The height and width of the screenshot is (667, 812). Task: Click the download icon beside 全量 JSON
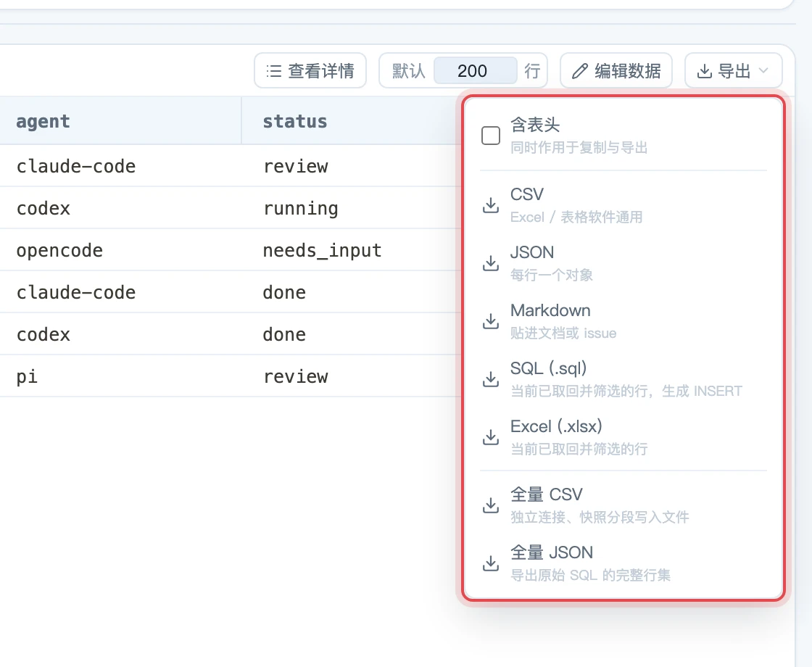(x=490, y=563)
